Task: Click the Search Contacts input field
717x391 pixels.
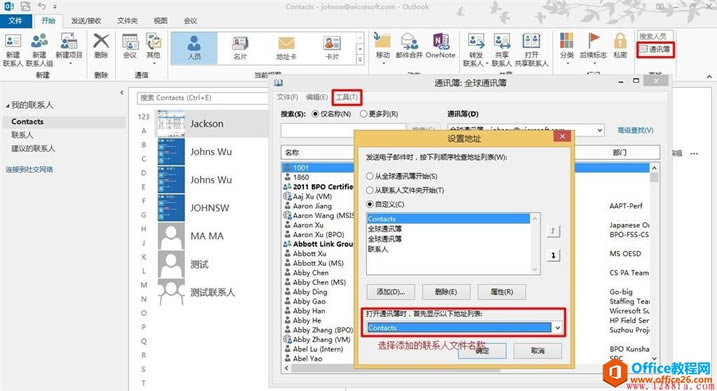Action: tap(203, 98)
